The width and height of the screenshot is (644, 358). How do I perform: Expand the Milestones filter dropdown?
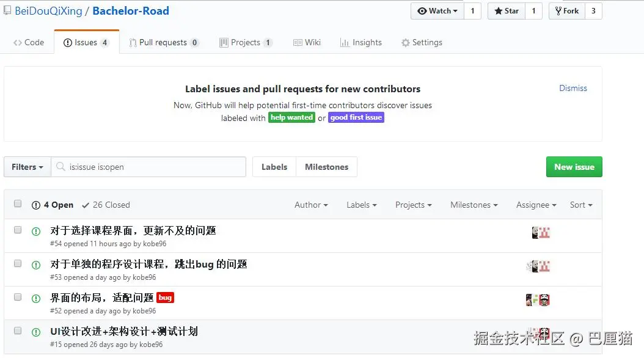pyautogui.click(x=474, y=205)
